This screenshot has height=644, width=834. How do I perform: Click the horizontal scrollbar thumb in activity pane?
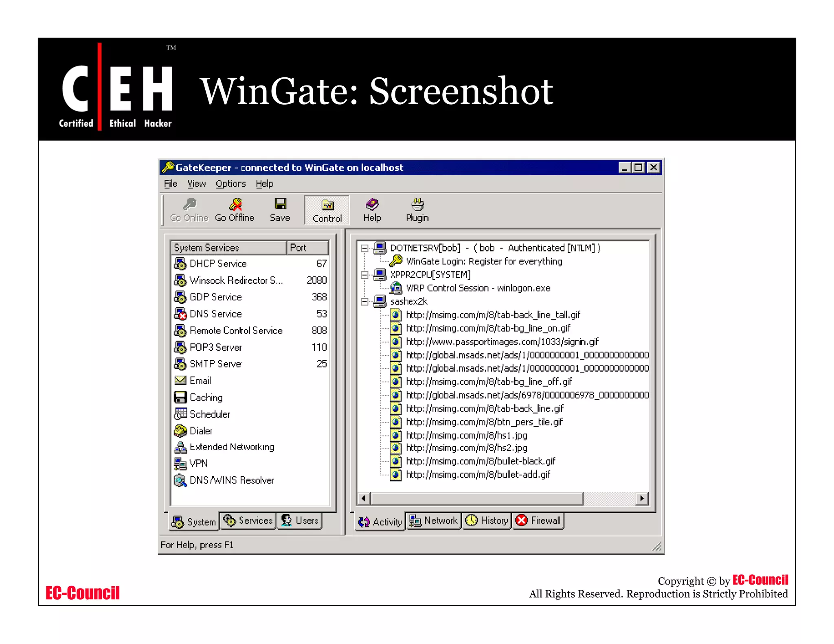(476, 498)
